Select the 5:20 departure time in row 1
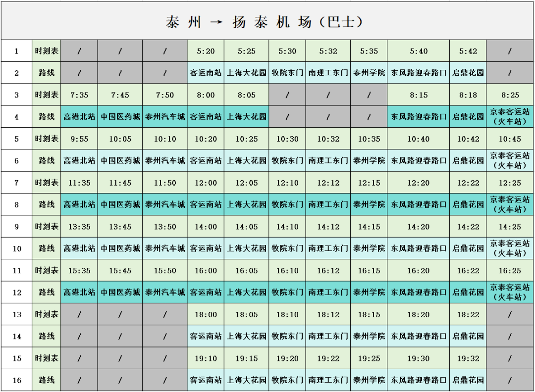This screenshot has height=392, width=535. click(x=206, y=50)
